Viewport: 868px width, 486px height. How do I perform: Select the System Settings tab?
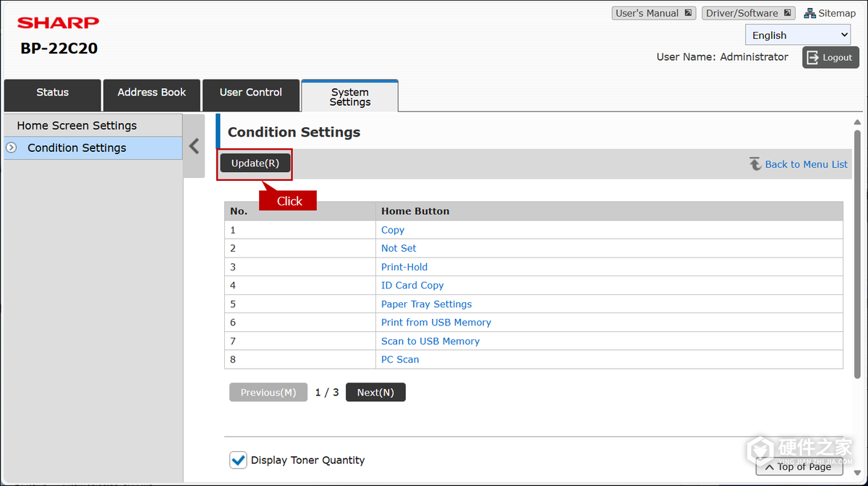click(350, 95)
